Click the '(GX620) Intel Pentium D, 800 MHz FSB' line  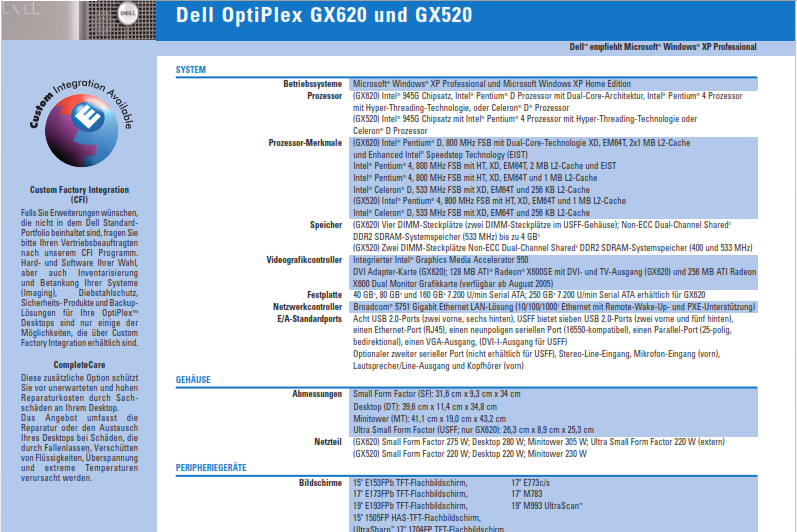[x=522, y=143]
